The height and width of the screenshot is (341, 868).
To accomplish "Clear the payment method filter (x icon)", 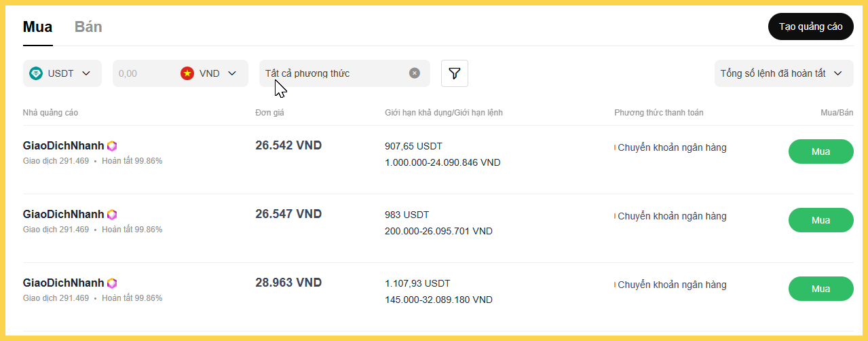I will click(415, 73).
